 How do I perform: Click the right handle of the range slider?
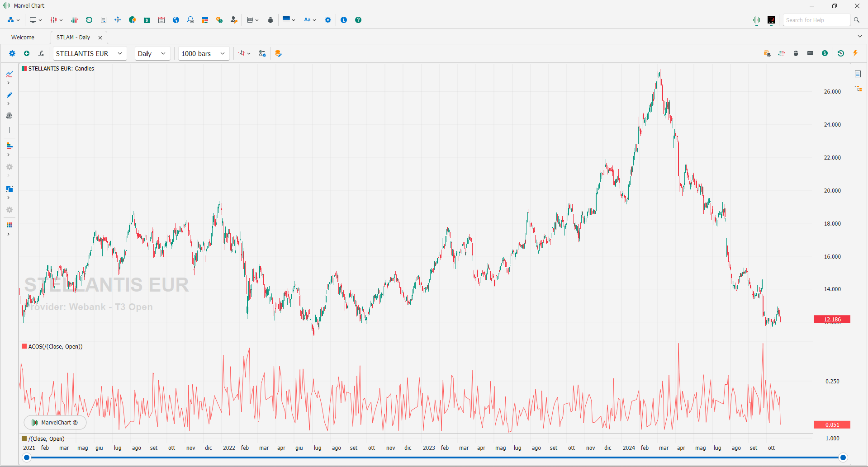(x=843, y=458)
